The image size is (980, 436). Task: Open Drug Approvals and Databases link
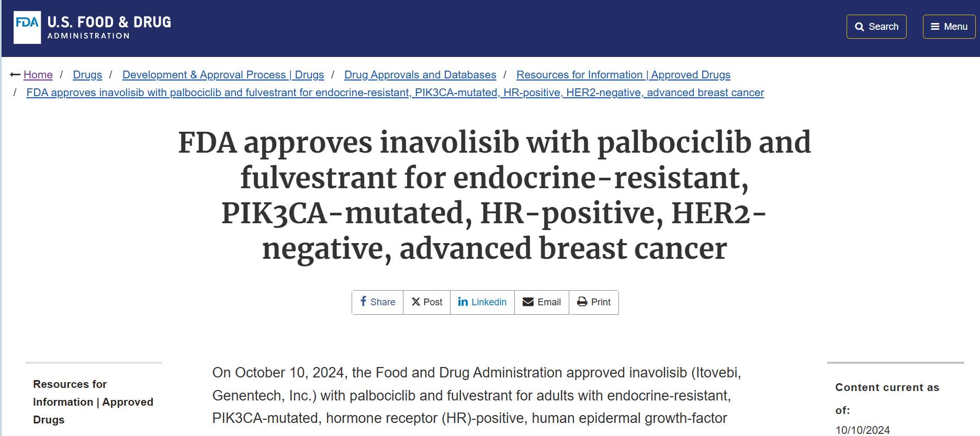(x=420, y=75)
